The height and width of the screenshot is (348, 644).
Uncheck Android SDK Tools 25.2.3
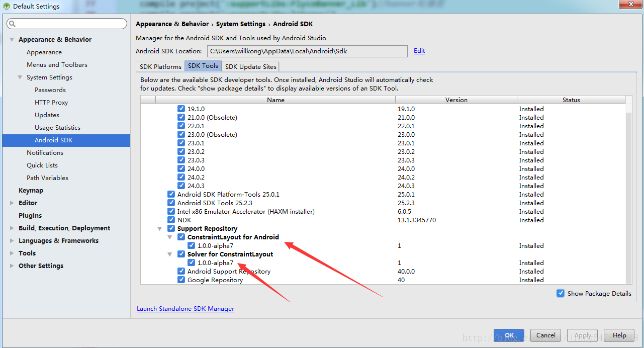pos(171,203)
